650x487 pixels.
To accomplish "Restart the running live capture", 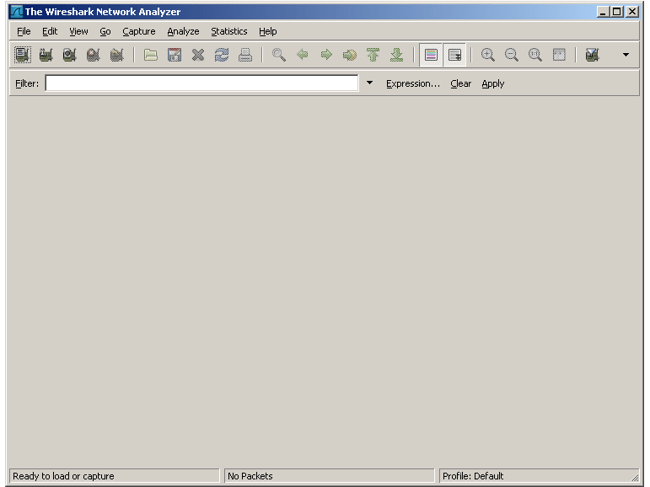I will click(117, 55).
